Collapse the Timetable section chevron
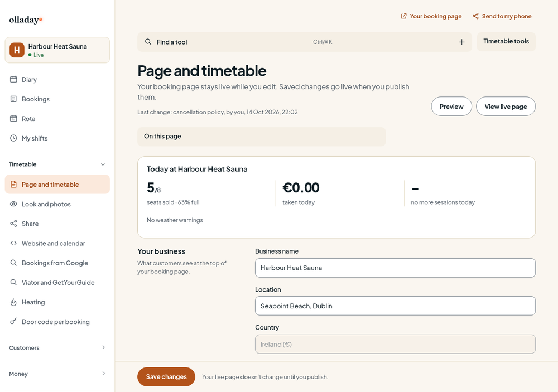 103,164
